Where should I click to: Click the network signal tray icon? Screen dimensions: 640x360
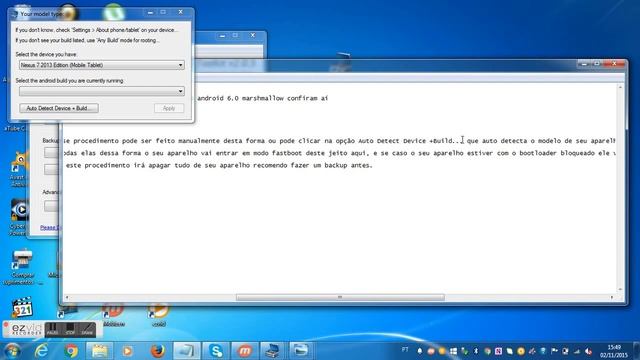[577, 351]
